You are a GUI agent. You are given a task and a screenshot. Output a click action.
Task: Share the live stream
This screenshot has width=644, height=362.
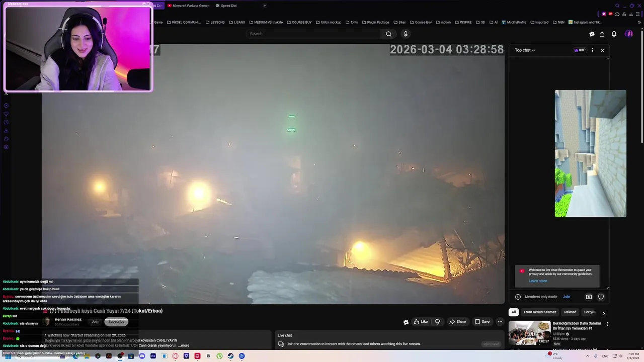click(x=457, y=322)
